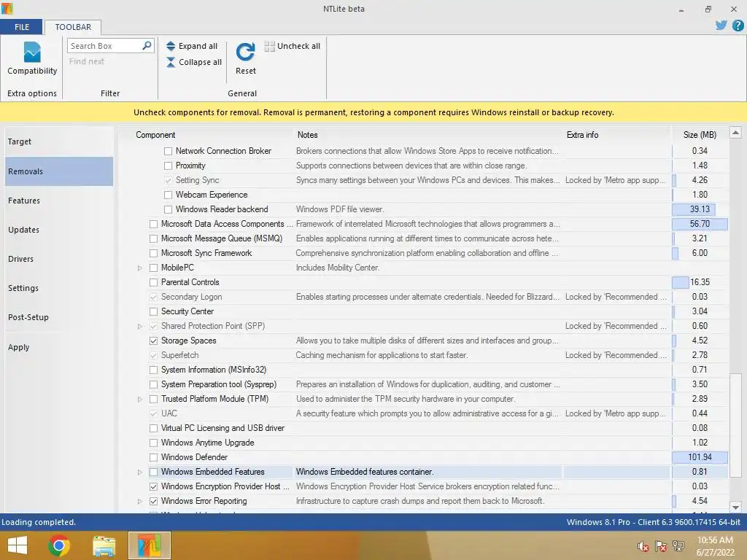This screenshot has width=747, height=560.
Task: Check Windows Reader backend checkbox
Action: pyautogui.click(x=169, y=209)
